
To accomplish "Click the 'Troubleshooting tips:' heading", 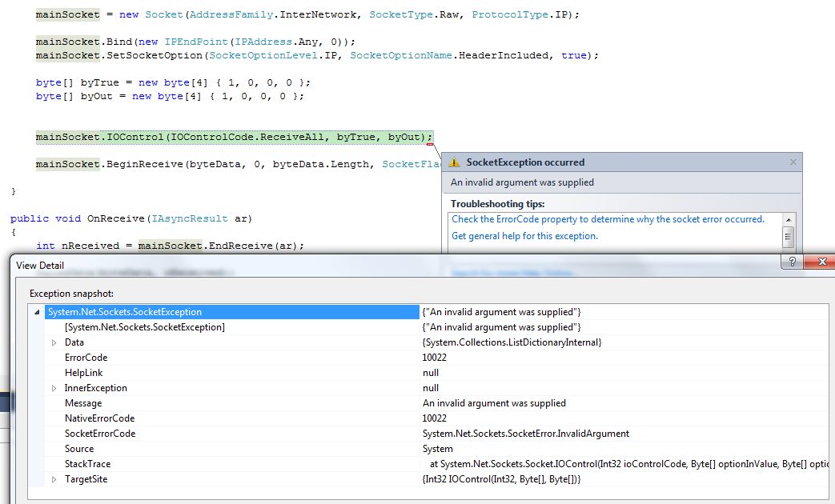I will tap(497, 204).
